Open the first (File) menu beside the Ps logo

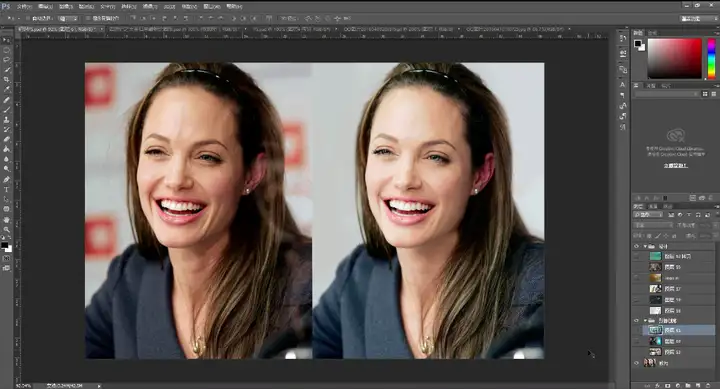pyautogui.click(x=24, y=6)
